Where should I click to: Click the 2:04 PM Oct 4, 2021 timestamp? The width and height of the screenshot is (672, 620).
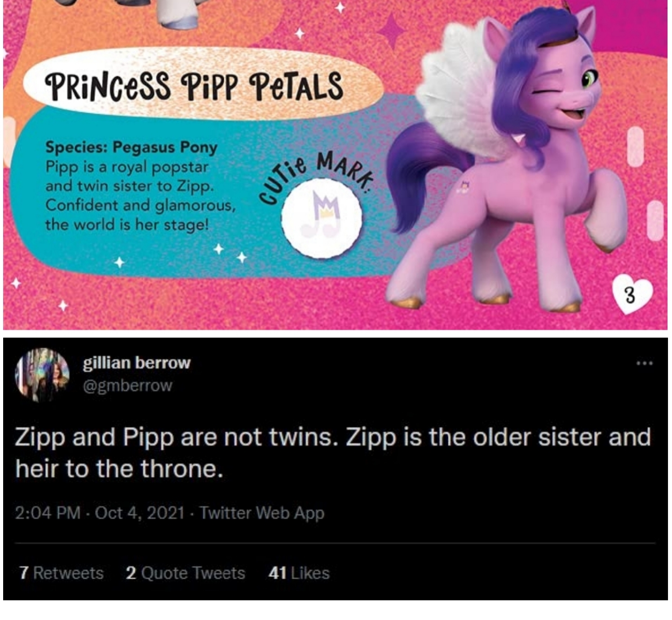pyautogui.click(x=99, y=513)
